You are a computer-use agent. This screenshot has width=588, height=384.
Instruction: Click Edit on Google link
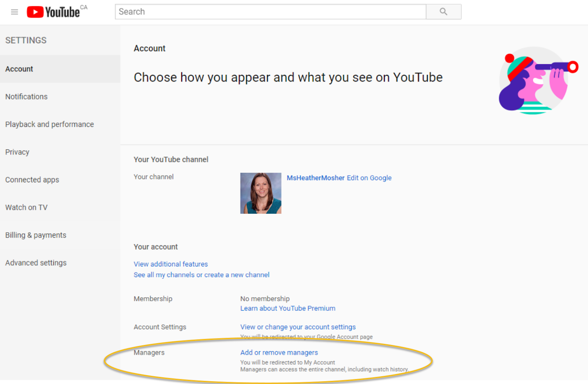tap(369, 178)
